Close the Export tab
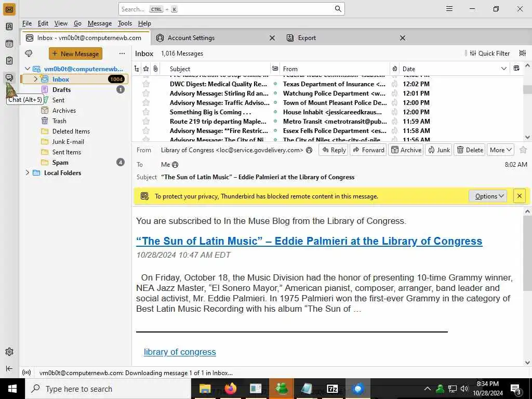 (x=403, y=38)
